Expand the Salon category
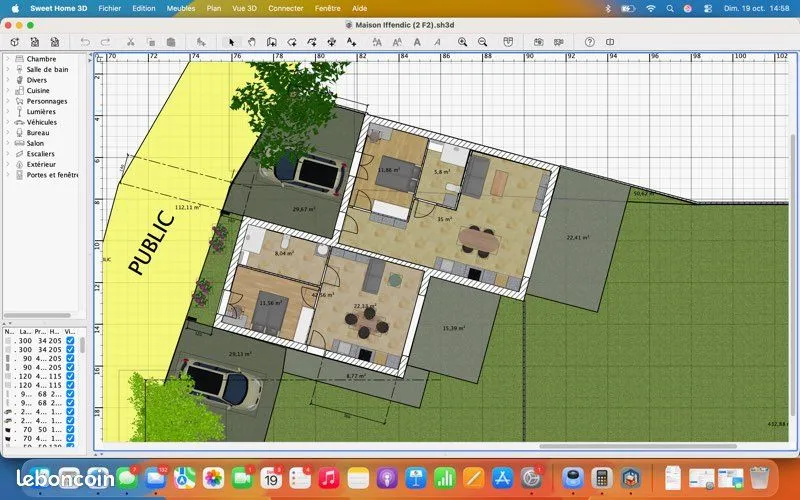The height and width of the screenshot is (500, 800). point(8,143)
